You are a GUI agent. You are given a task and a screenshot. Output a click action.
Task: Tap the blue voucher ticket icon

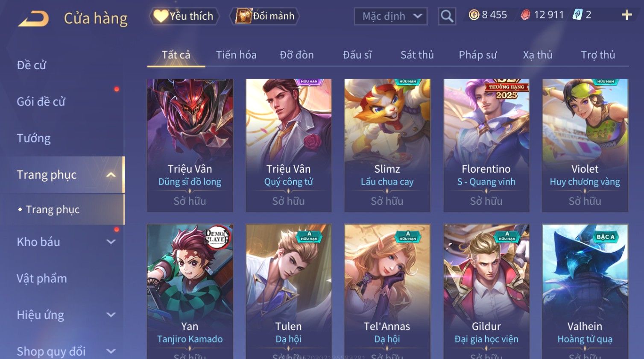[x=577, y=15]
